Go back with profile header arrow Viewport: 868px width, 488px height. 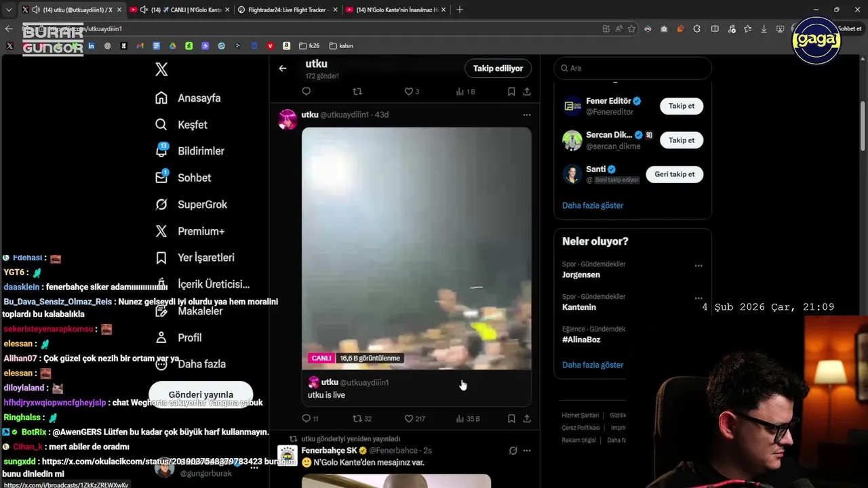point(283,68)
